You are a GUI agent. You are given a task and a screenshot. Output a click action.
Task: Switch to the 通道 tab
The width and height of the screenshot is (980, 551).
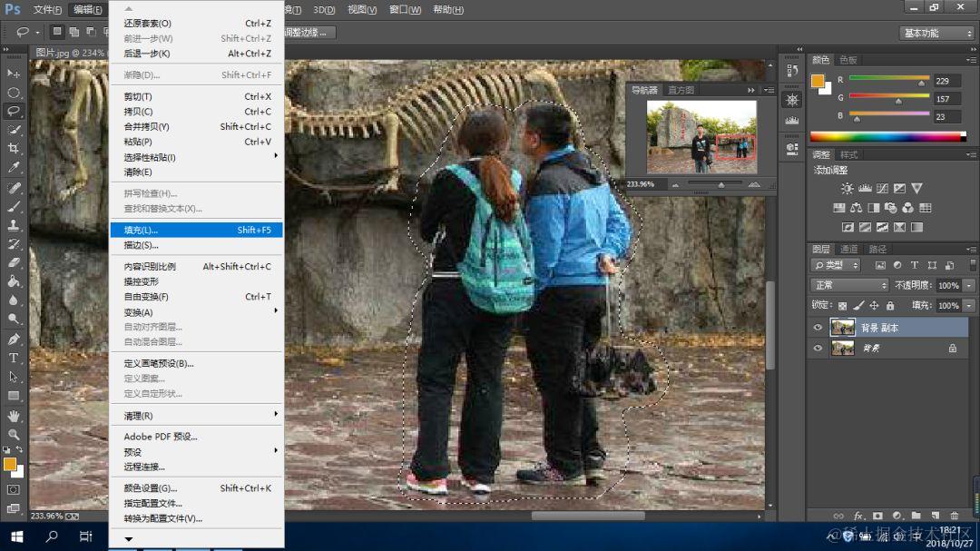(848, 249)
